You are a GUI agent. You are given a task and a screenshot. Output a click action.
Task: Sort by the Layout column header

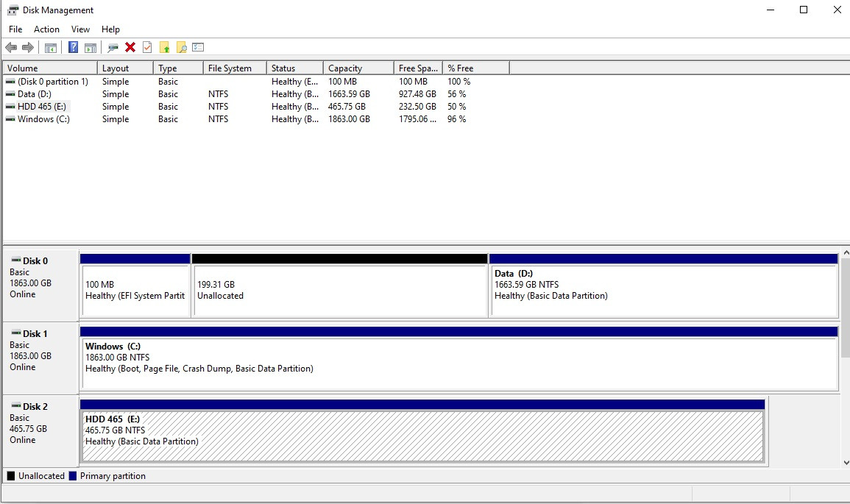click(x=125, y=68)
